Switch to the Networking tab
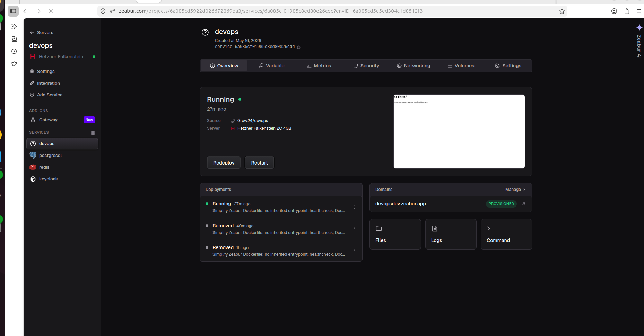 point(414,66)
